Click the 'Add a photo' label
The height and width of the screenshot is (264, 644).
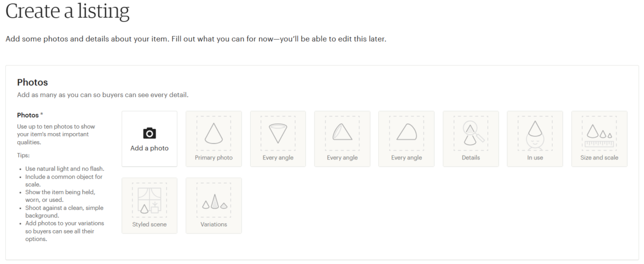coord(149,148)
